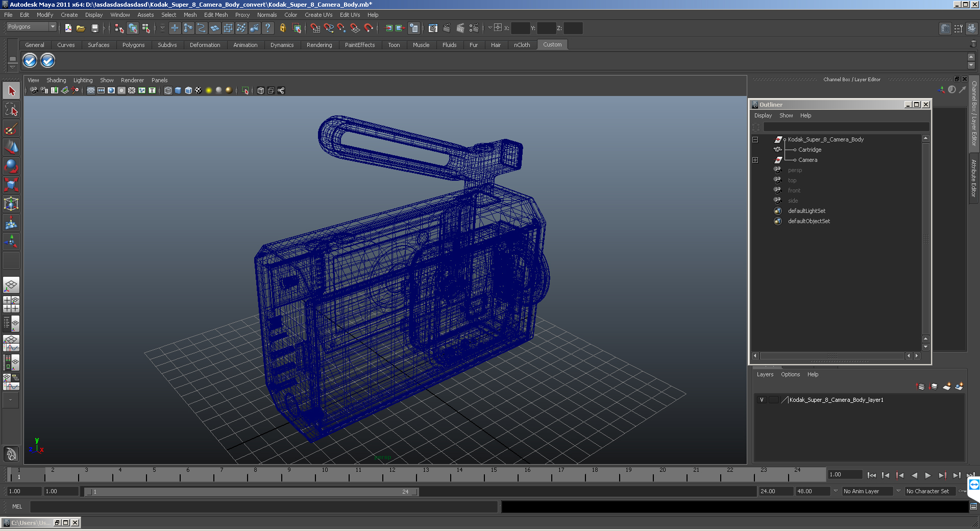Activate the Lasso select tool
This screenshot has height=531, width=980.
[11, 110]
